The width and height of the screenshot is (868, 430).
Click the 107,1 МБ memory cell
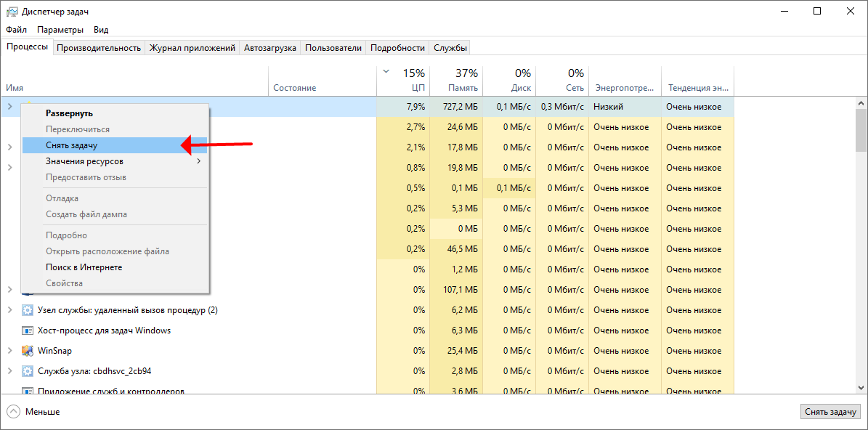coord(456,289)
